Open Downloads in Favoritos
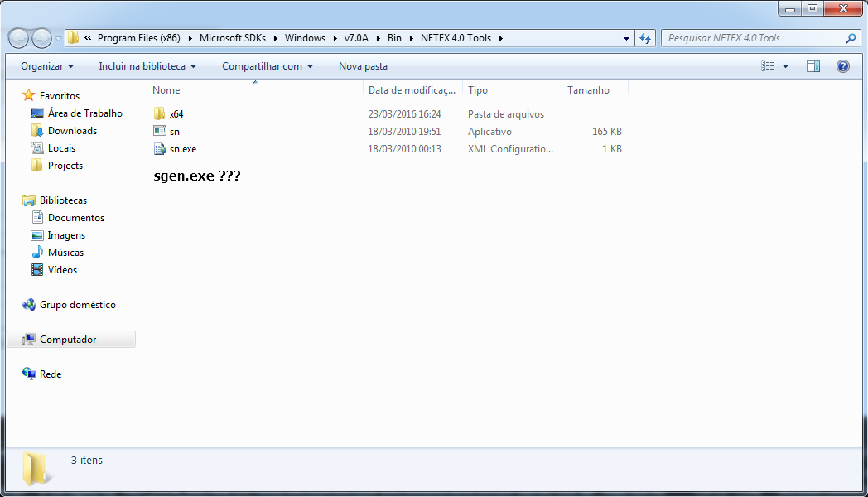Viewport: 868px width, 497px height. click(x=73, y=131)
